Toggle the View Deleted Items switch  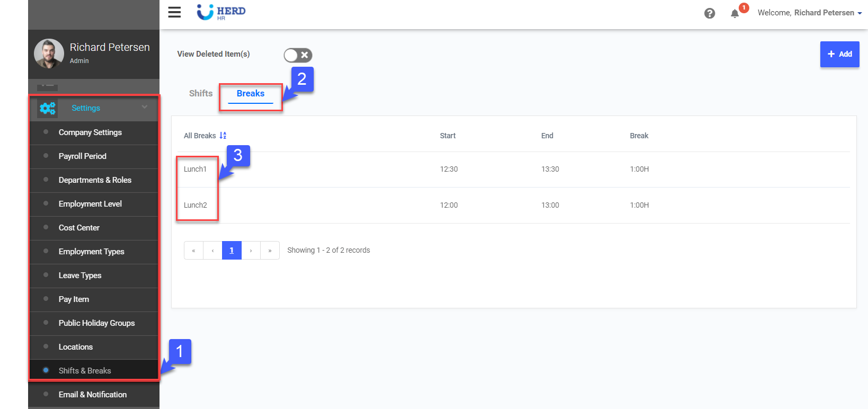point(298,55)
